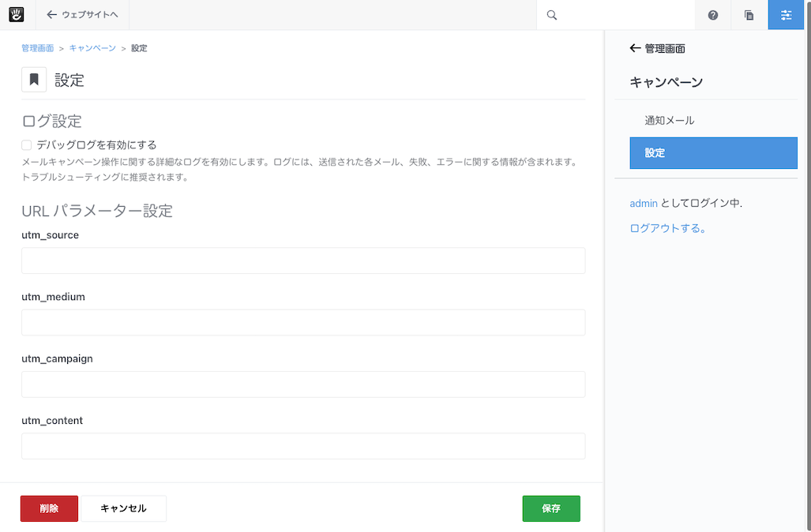
Task: Open 管理画面 breadcrumb link
Action: [37, 48]
